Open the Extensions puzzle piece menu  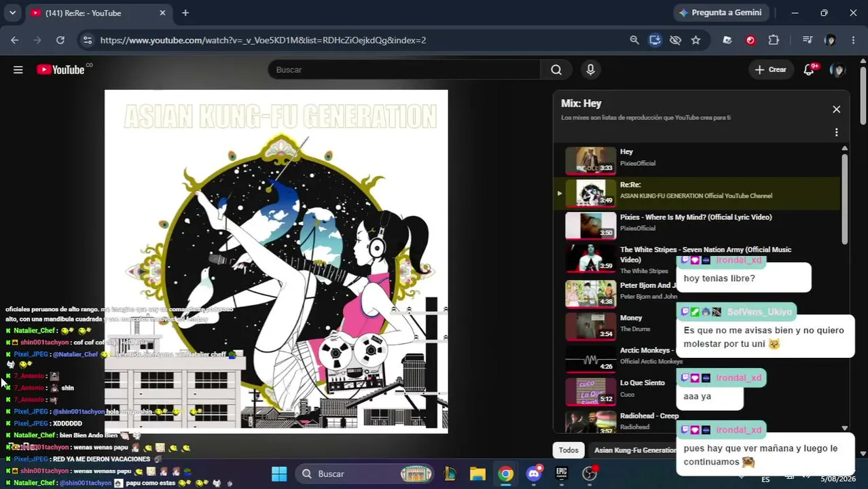[774, 40]
